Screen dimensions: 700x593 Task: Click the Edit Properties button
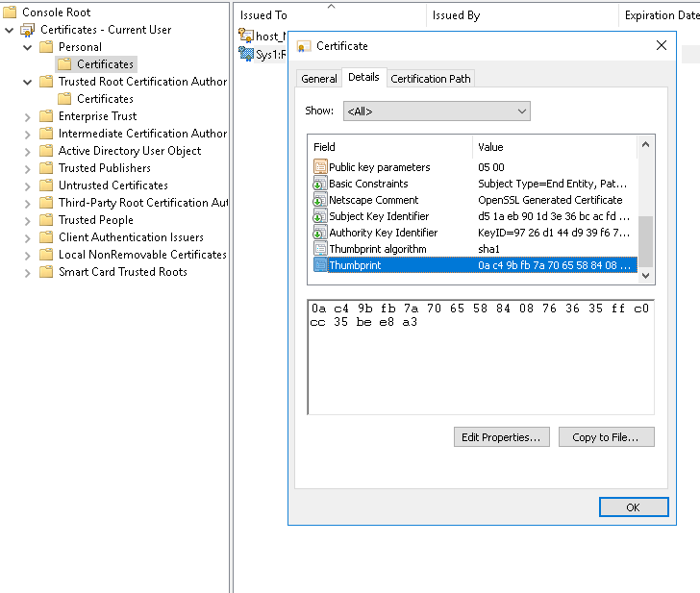[x=501, y=437]
